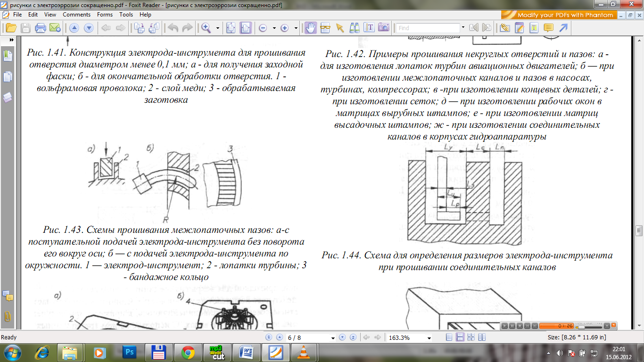Click the Fit Width icon
644x362 pixels.
click(246, 28)
